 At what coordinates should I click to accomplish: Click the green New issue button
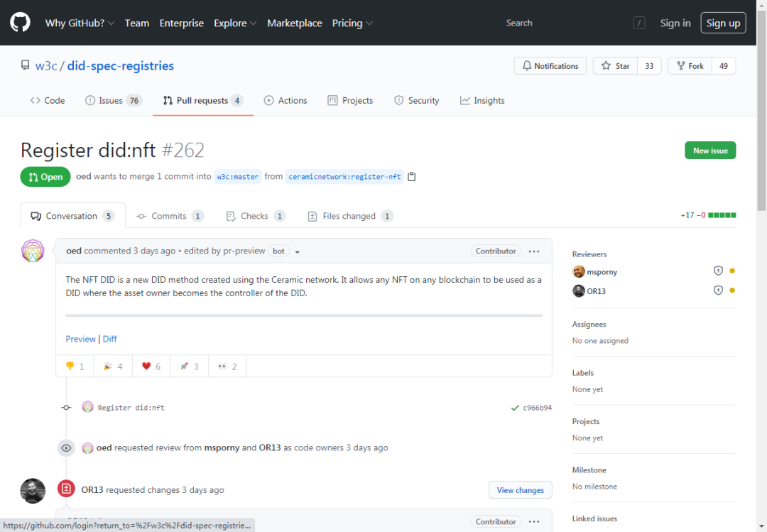click(x=710, y=151)
